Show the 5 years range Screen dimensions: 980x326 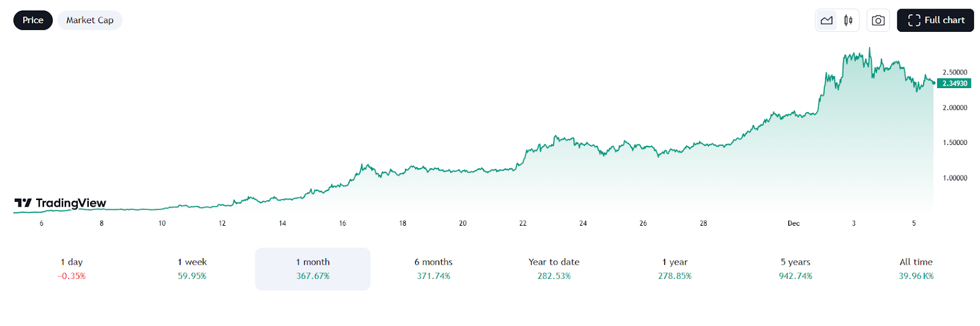(796, 269)
